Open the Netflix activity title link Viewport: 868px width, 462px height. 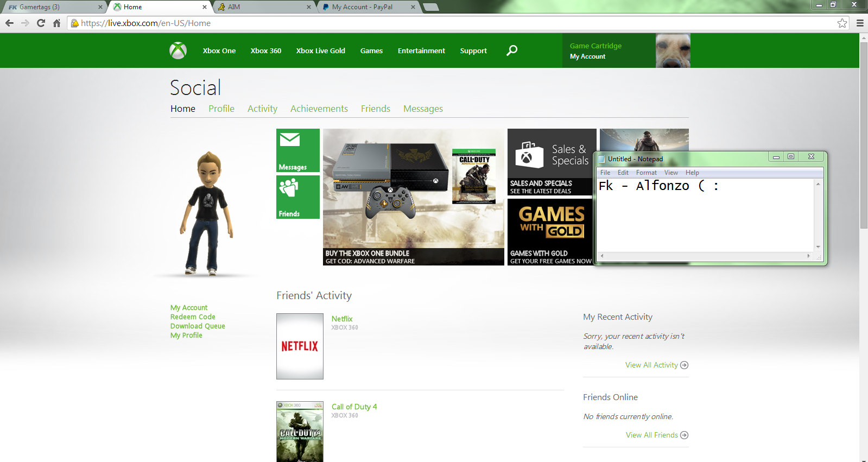click(x=342, y=319)
